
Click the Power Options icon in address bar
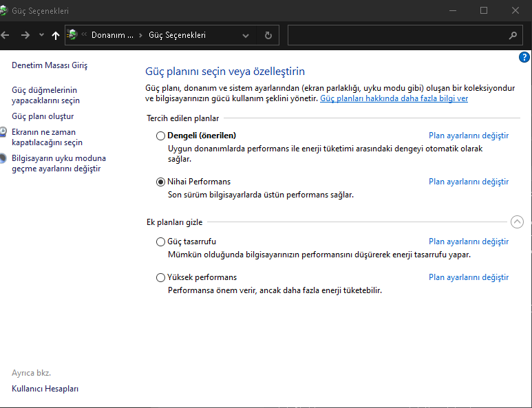pos(72,35)
